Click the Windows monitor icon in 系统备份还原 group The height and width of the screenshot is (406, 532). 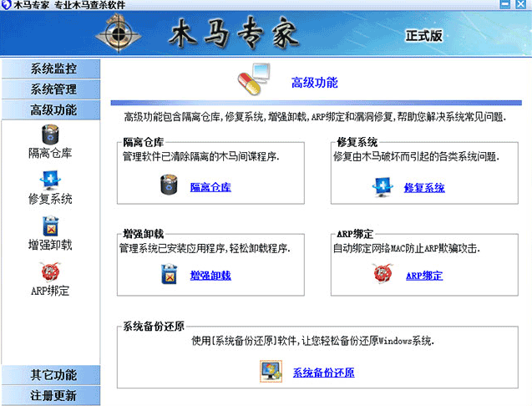click(271, 372)
